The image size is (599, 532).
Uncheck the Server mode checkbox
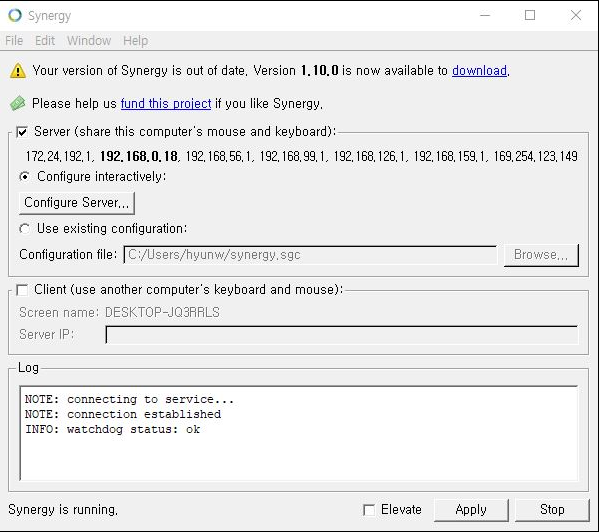click(x=22, y=132)
